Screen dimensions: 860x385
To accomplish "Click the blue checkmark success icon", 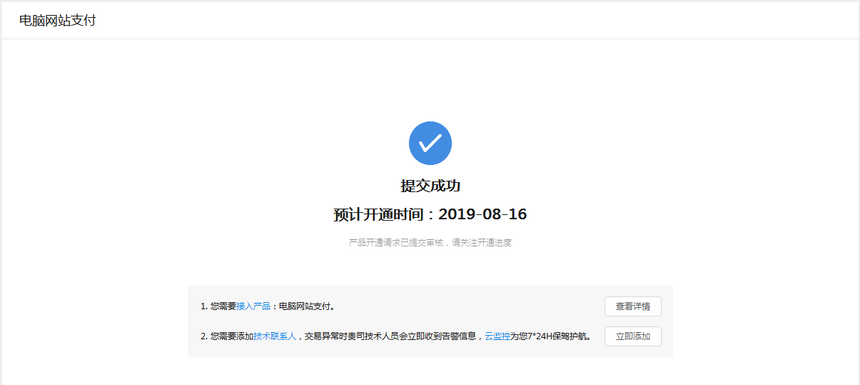I will point(430,143).
